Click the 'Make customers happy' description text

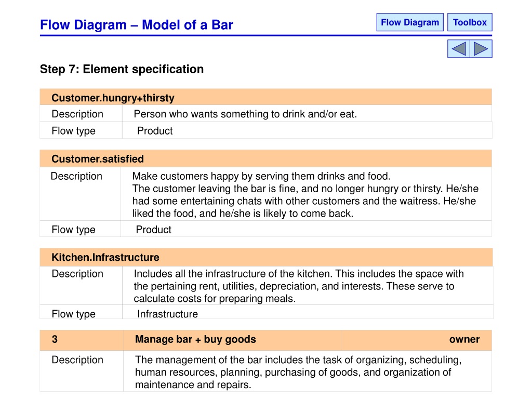tap(305, 195)
